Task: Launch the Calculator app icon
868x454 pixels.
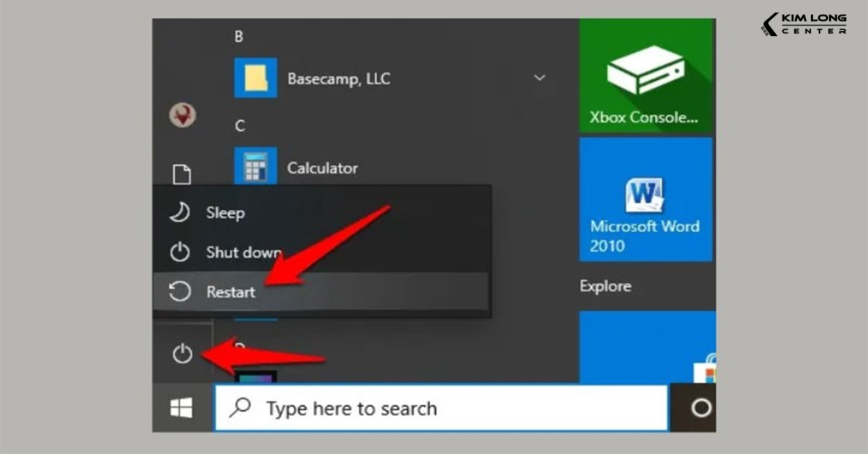Action: point(255,168)
